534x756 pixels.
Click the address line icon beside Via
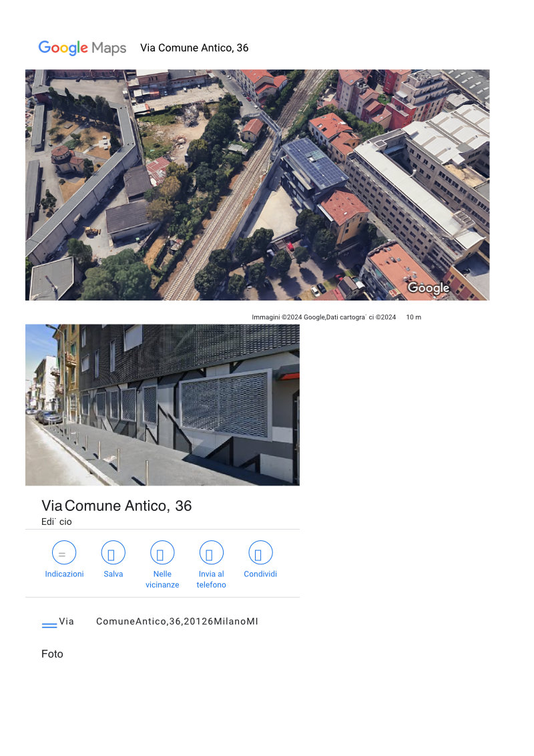click(x=49, y=625)
